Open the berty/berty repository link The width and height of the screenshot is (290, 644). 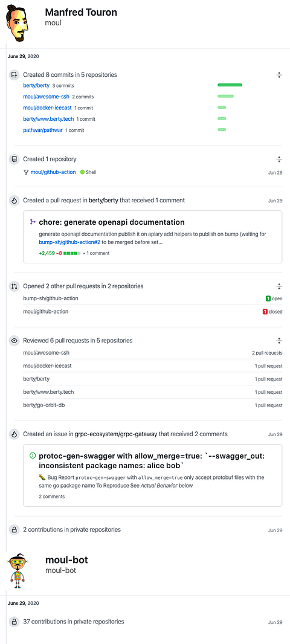tap(36, 86)
